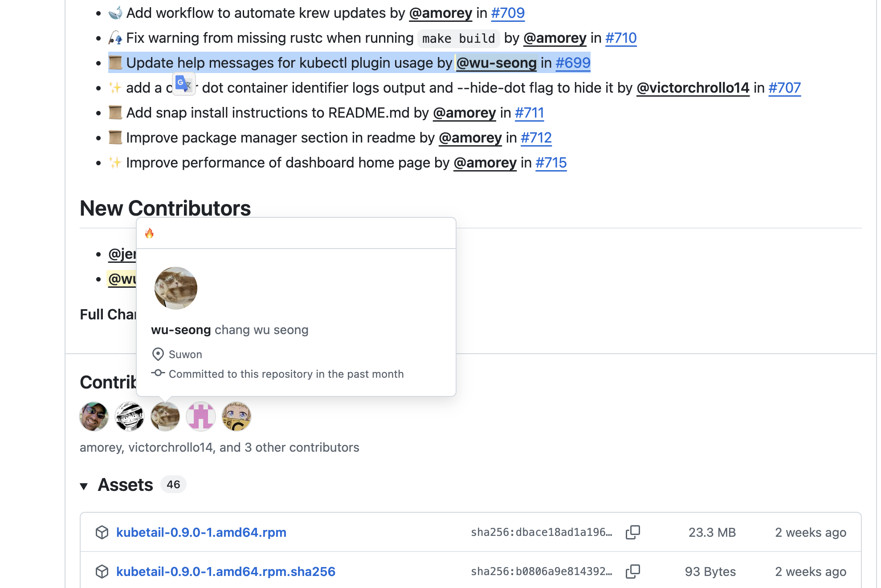Click the Google Translate popup icon
Viewport: 881px width, 588px height.
point(184,83)
